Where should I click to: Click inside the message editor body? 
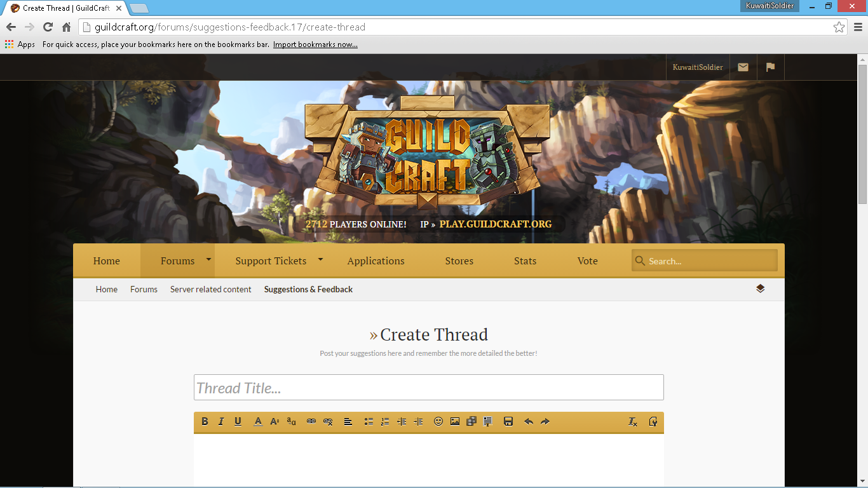tap(429, 460)
